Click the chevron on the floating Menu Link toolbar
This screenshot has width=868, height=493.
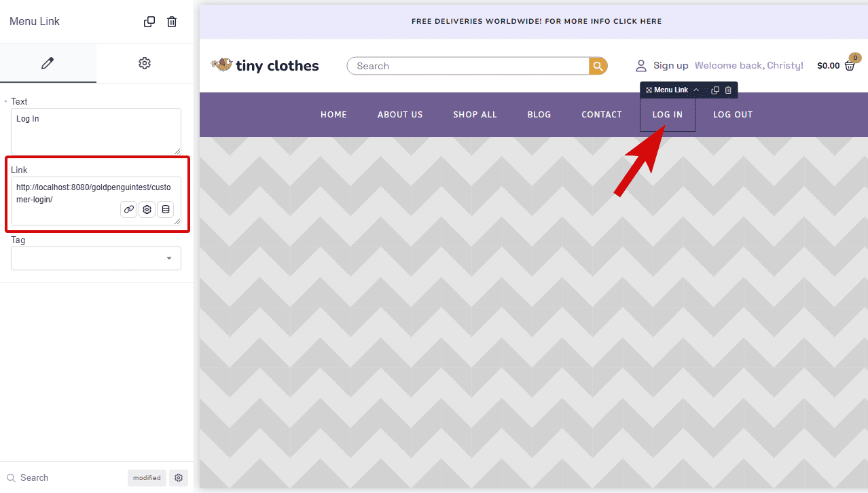click(696, 90)
